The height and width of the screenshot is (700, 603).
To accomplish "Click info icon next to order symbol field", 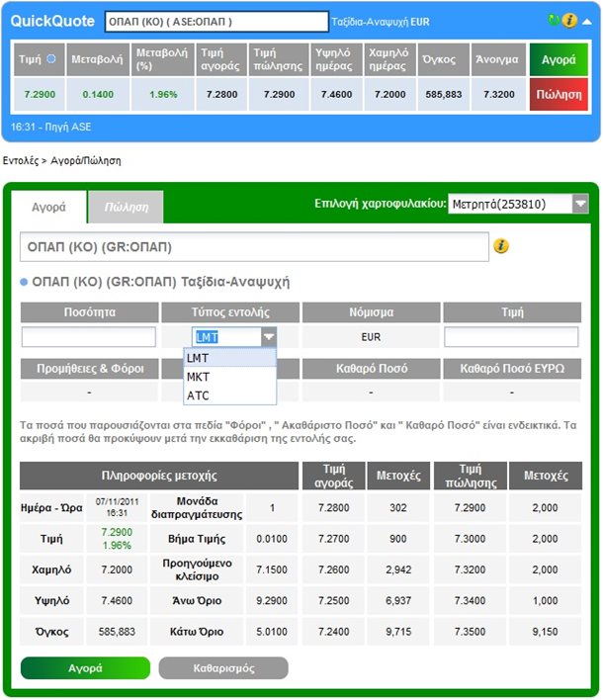I will coord(501,246).
